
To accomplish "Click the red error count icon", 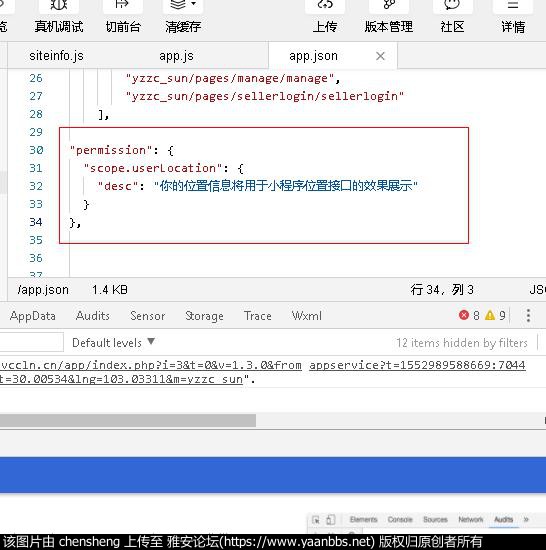I will 464,315.
